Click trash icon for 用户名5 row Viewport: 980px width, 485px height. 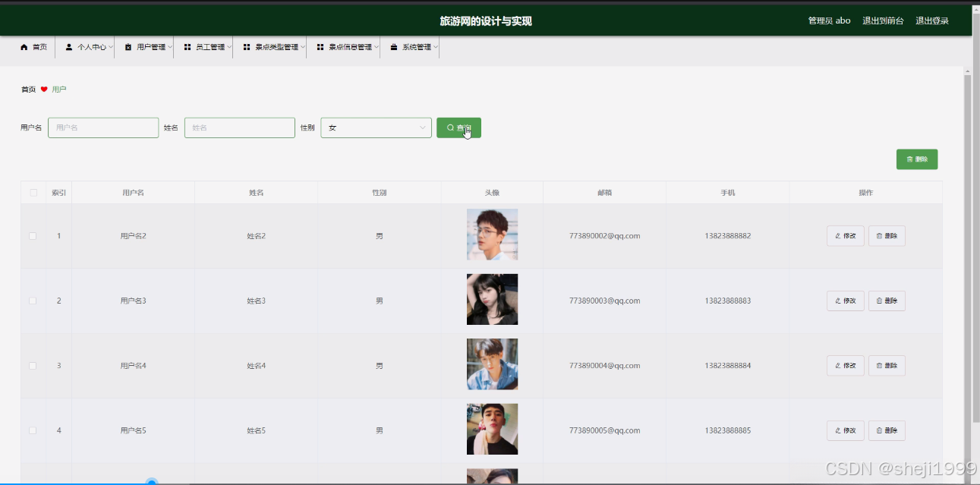click(x=879, y=430)
